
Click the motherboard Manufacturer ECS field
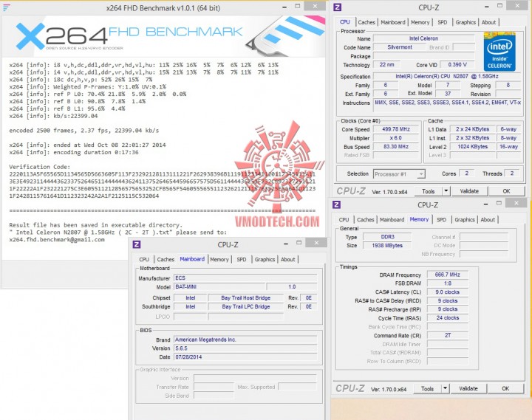coord(245,278)
